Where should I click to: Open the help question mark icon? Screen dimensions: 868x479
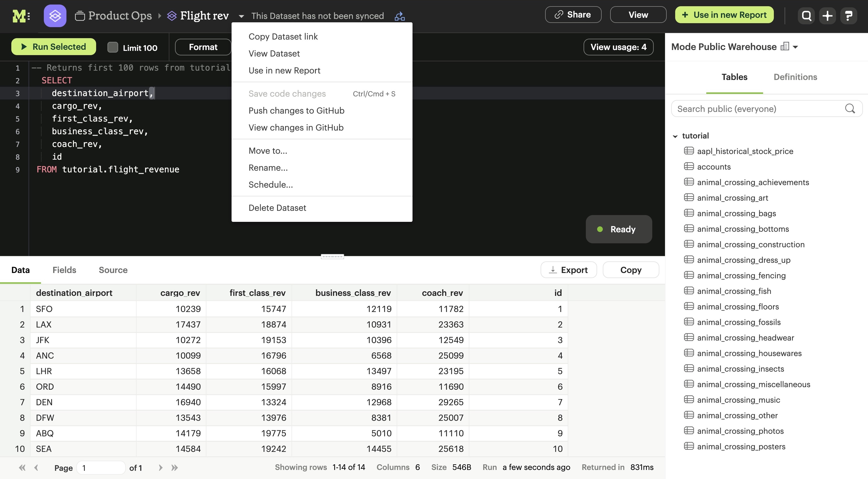pyautogui.click(x=848, y=16)
